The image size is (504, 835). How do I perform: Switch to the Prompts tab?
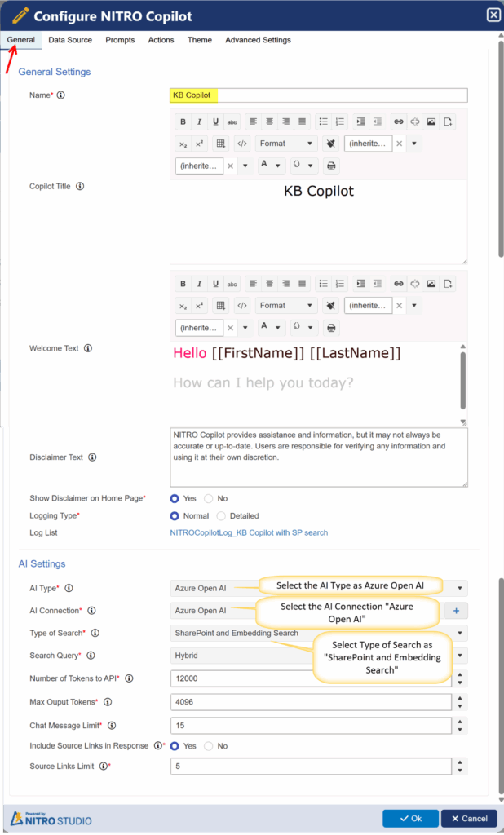click(120, 40)
